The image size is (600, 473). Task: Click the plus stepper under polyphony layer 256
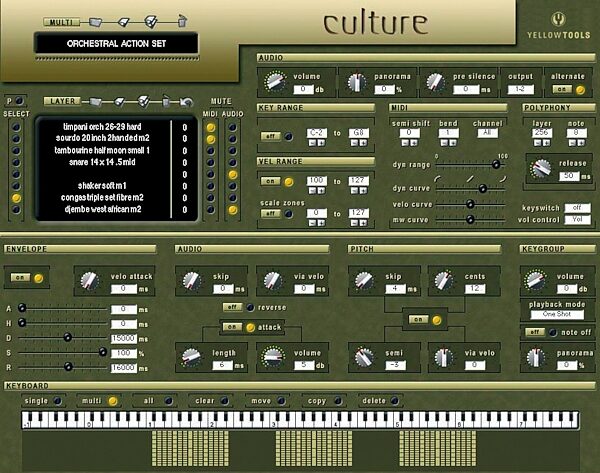click(546, 143)
